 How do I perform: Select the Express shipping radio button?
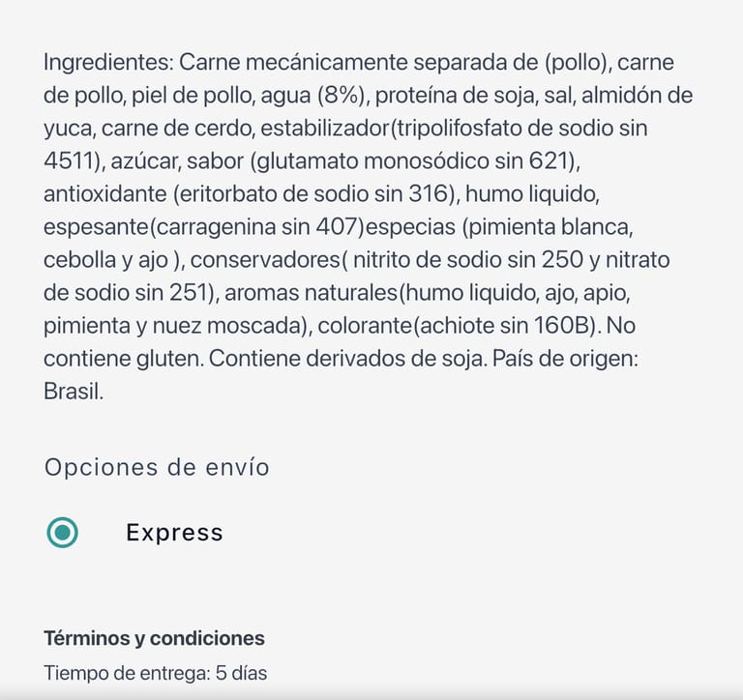tap(63, 532)
